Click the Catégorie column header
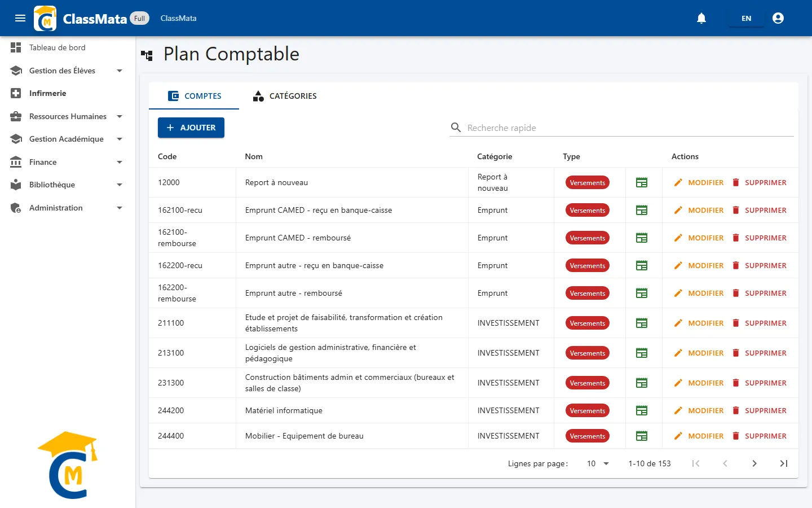 click(495, 156)
